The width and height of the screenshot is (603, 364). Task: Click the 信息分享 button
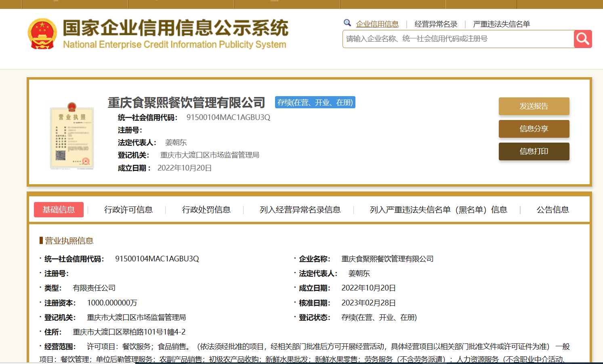click(534, 129)
